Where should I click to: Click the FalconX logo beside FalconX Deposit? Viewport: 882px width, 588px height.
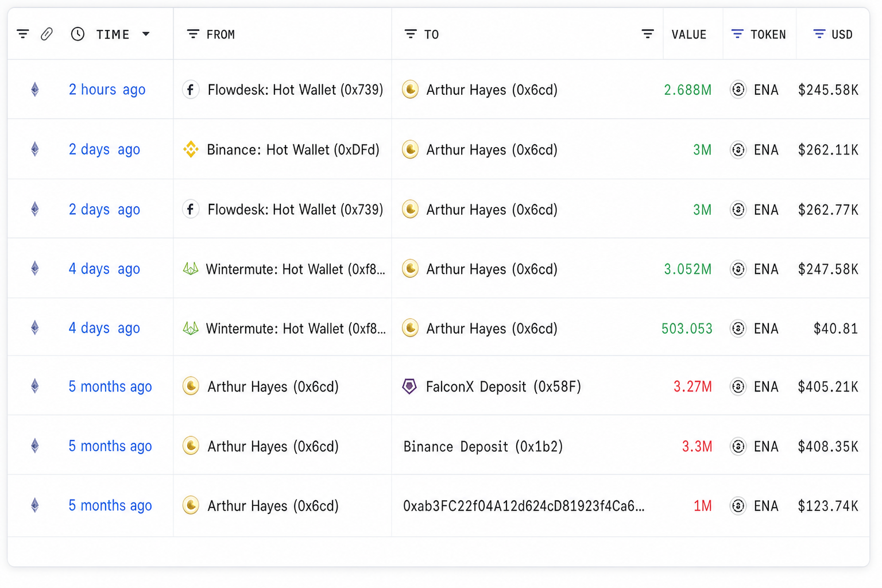click(x=409, y=386)
